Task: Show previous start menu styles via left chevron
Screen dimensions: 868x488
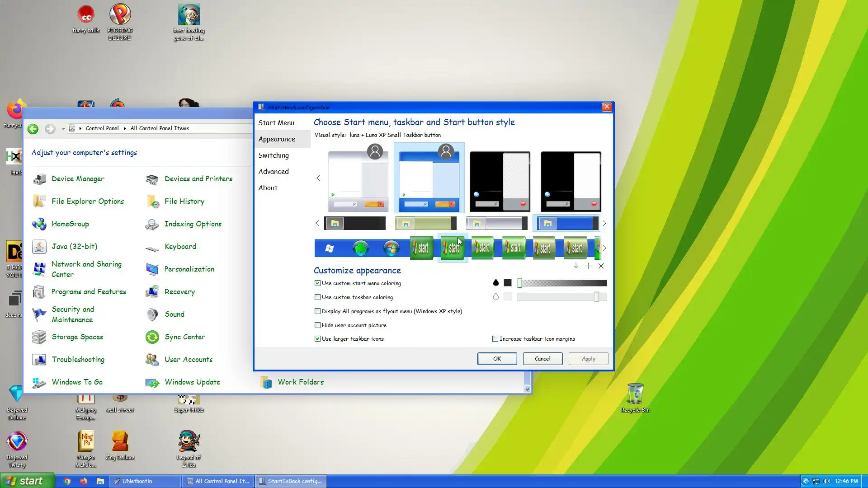Action: pos(318,178)
